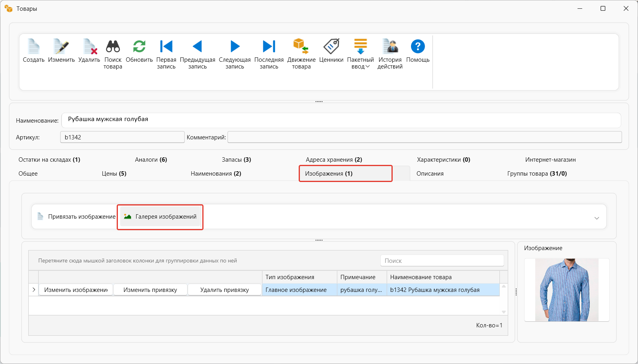This screenshot has height=364, width=638.
Task: Select cell b1342 Рубашка мужская голубая
Action: tap(443, 290)
